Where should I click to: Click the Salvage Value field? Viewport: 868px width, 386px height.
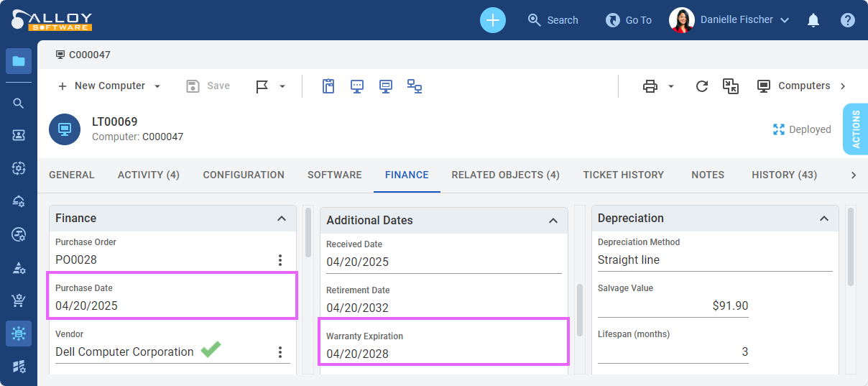point(673,306)
